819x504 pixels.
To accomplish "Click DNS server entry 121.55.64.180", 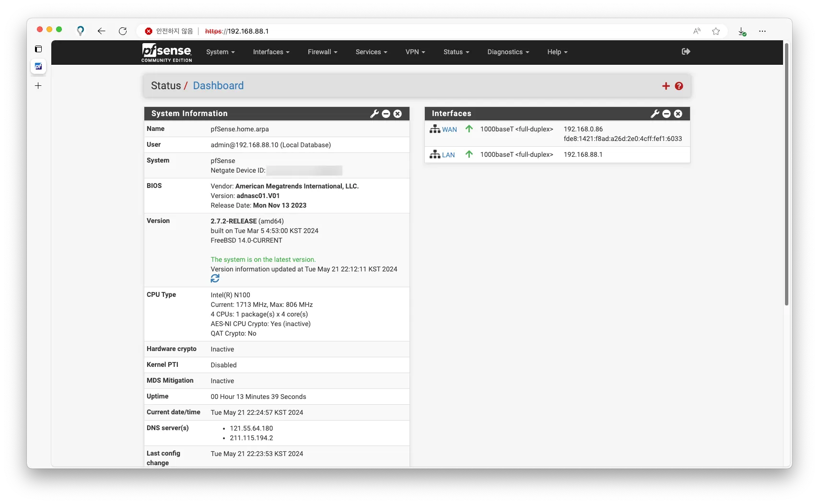I will click(251, 428).
